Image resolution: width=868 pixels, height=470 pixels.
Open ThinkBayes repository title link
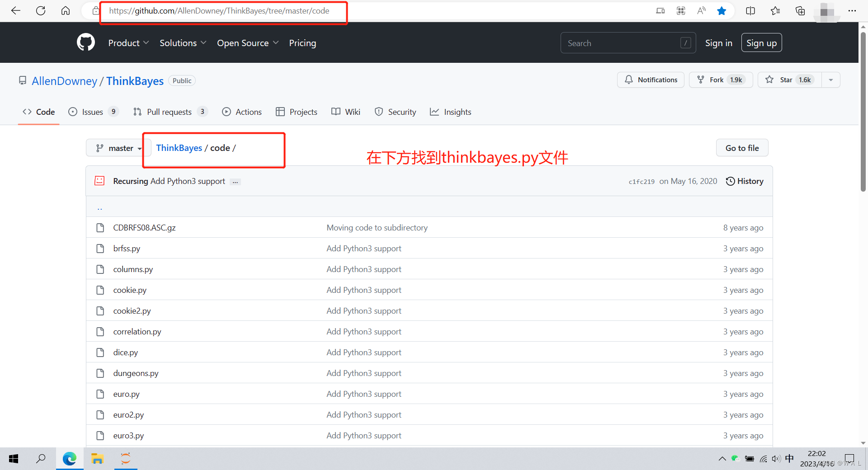coord(135,81)
